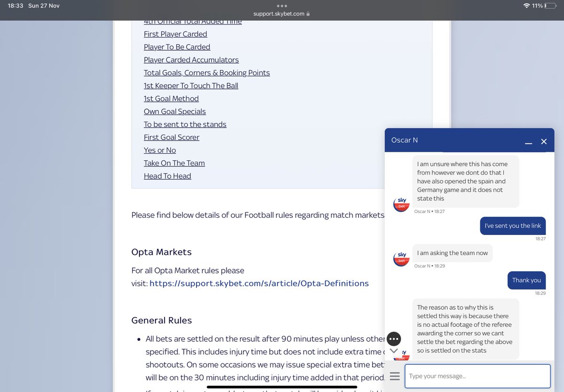Open the Own Goal Specials link
The width and height of the screenshot is (564, 392).
[x=175, y=111]
